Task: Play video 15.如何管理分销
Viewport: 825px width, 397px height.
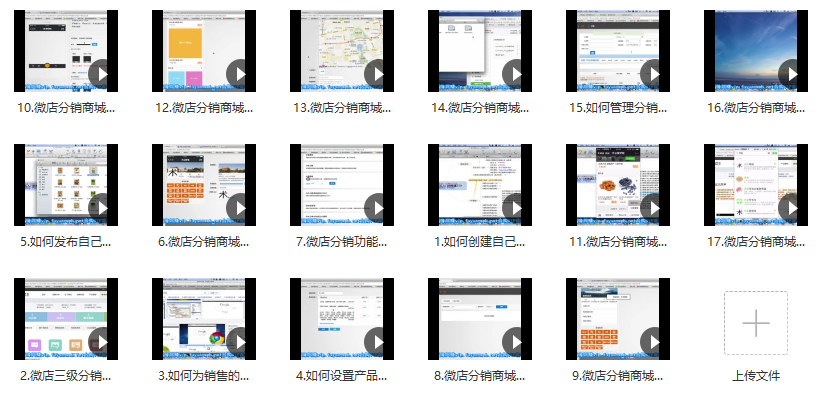Action: click(x=653, y=74)
